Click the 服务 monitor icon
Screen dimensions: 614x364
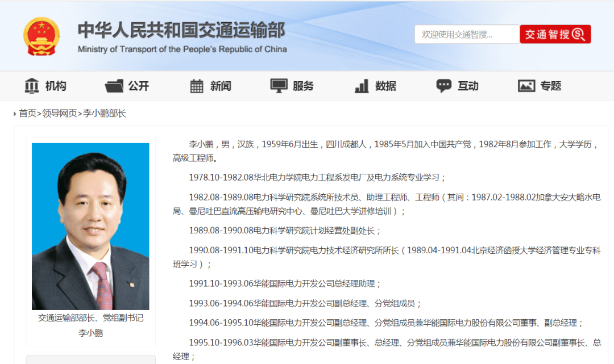pos(279,86)
